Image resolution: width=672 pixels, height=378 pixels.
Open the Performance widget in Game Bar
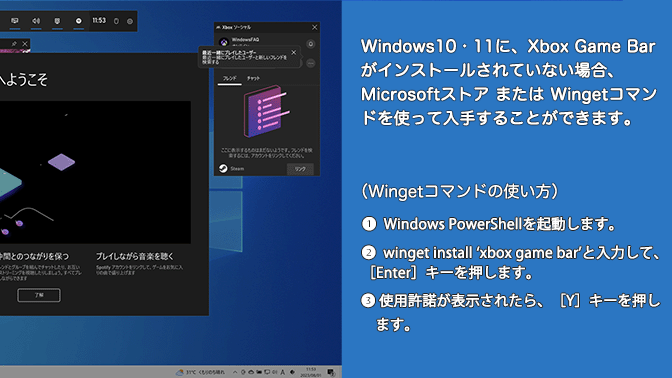tap(57, 21)
